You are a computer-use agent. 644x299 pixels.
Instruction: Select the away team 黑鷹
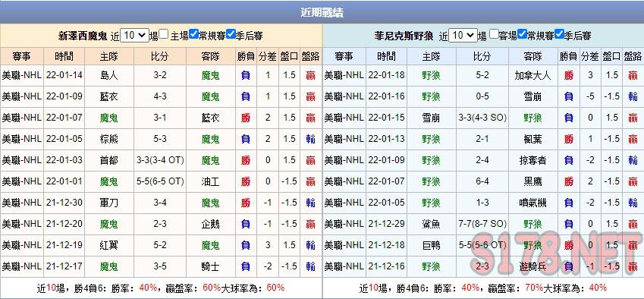pyautogui.click(x=532, y=181)
